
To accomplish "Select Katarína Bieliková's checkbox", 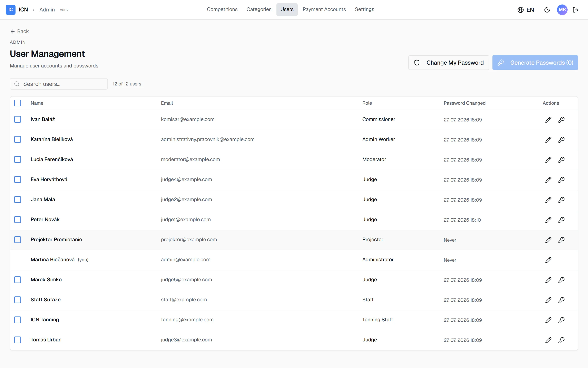I will [18, 139].
